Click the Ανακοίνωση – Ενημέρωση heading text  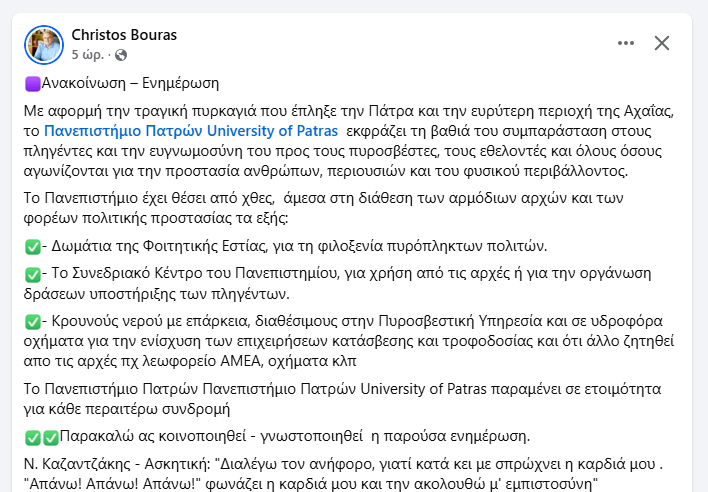point(130,83)
